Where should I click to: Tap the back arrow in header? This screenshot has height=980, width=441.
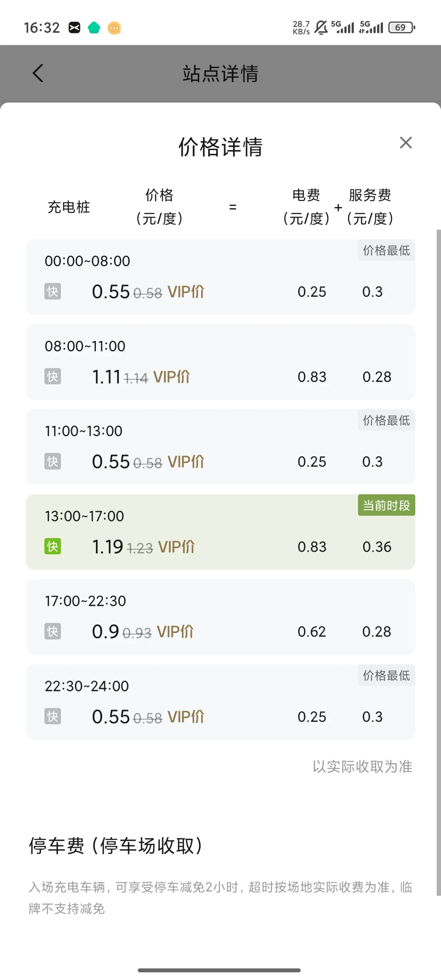(x=38, y=73)
